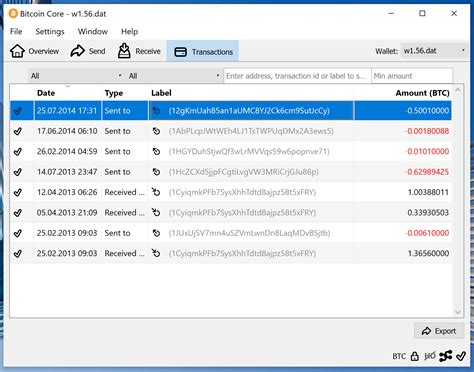Select the amount -0.00180088
The height and width of the screenshot is (372, 474).
click(427, 131)
